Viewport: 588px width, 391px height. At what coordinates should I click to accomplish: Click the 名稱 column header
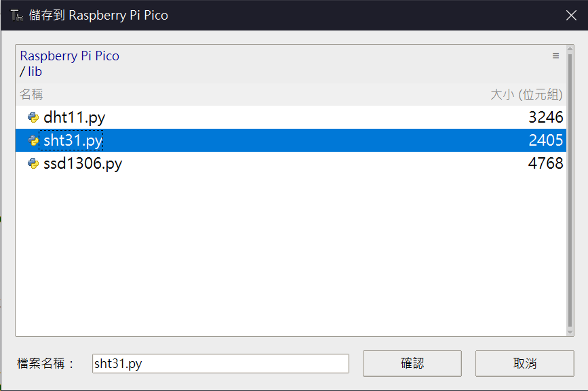pyautogui.click(x=31, y=94)
